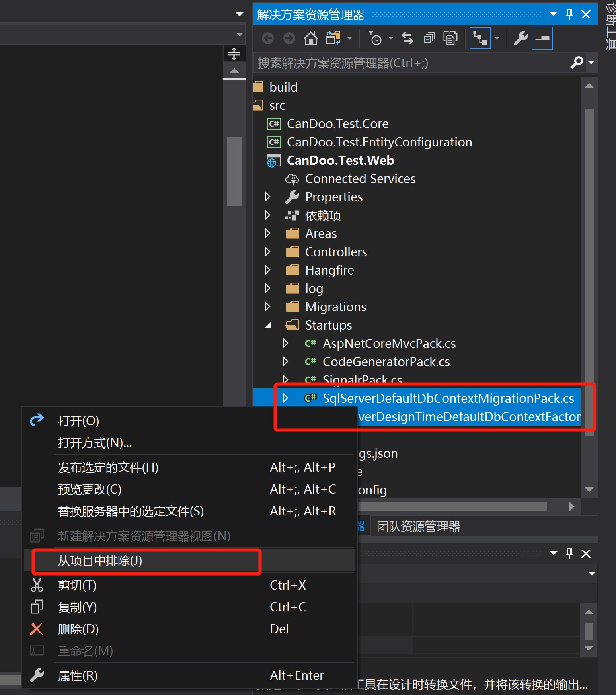Toggle Show All Files icon
This screenshot has width=616, height=695.
coord(450,39)
